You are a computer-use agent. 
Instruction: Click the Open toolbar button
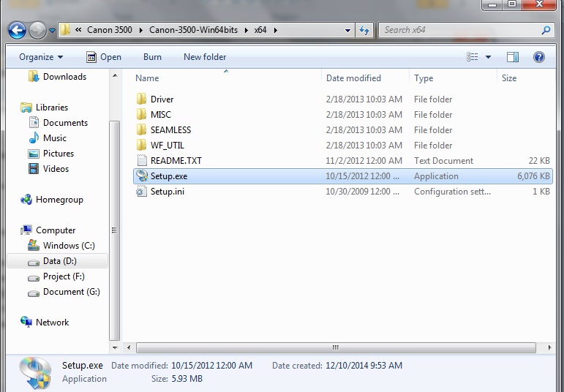(x=104, y=57)
